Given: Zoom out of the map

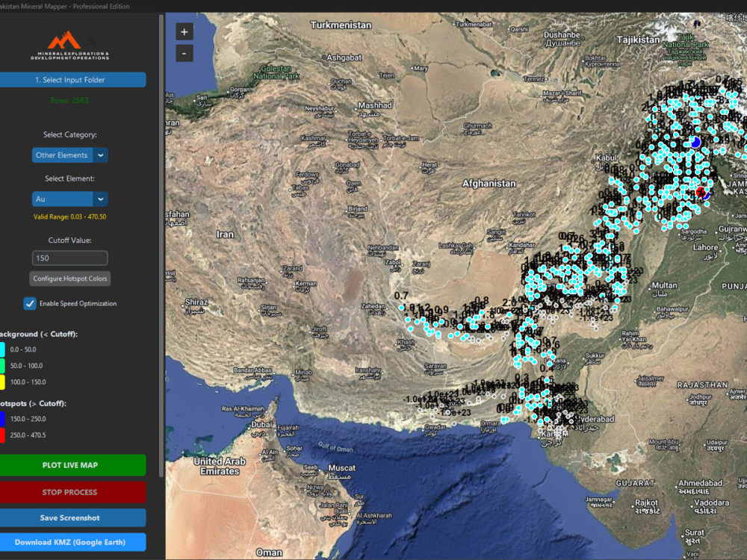Looking at the screenshot, I should [185, 53].
